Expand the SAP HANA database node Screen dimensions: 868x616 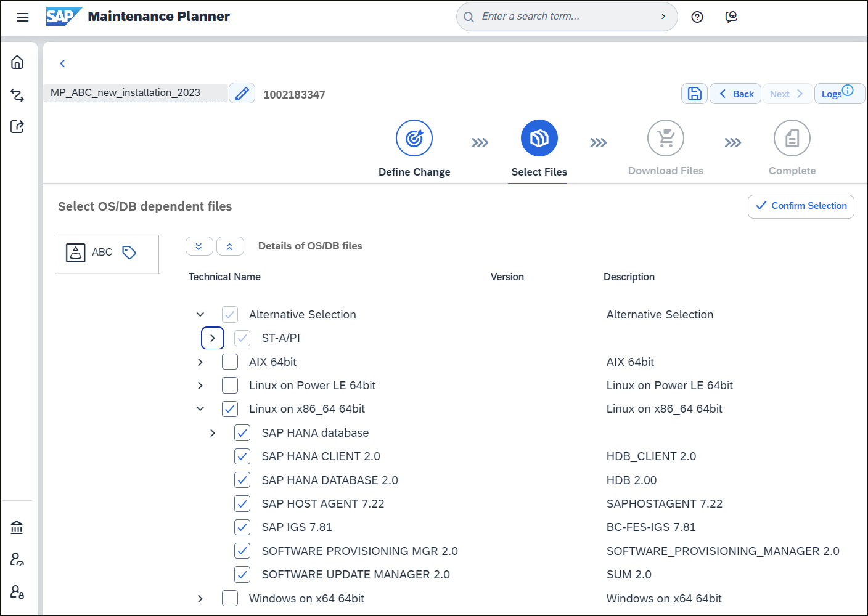(213, 433)
